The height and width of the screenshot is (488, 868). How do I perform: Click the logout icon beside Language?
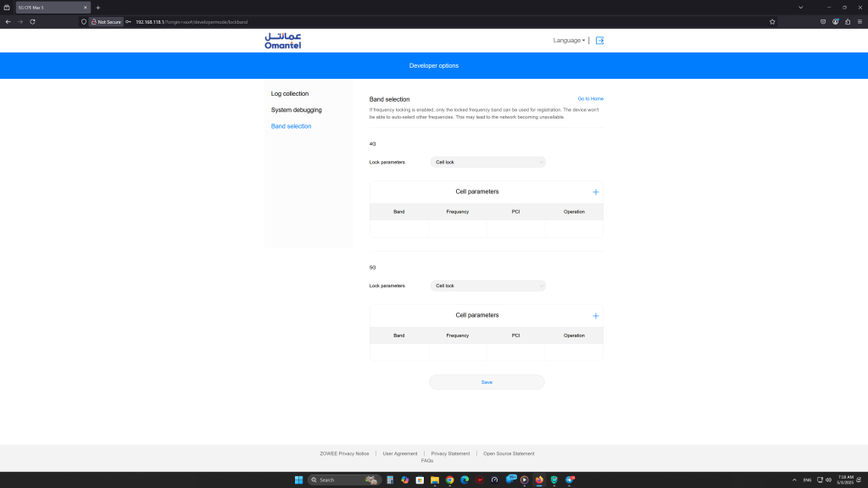point(599,40)
